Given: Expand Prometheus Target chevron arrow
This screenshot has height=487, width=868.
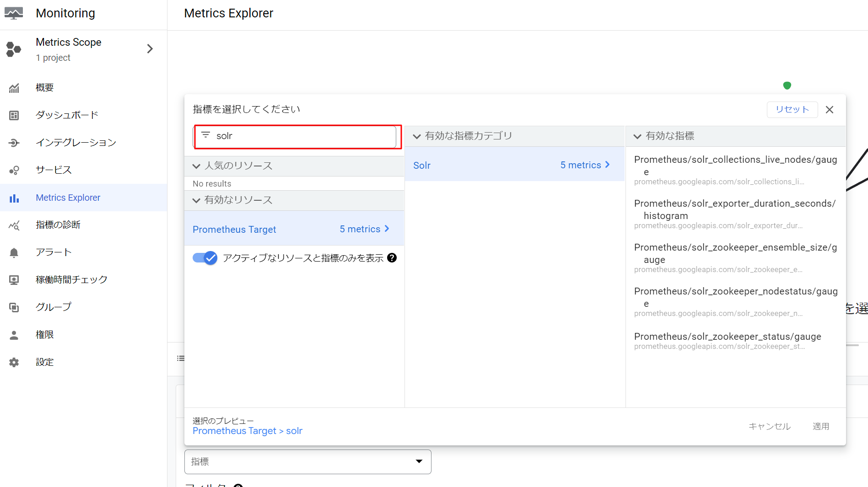Looking at the screenshot, I should (387, 229).
